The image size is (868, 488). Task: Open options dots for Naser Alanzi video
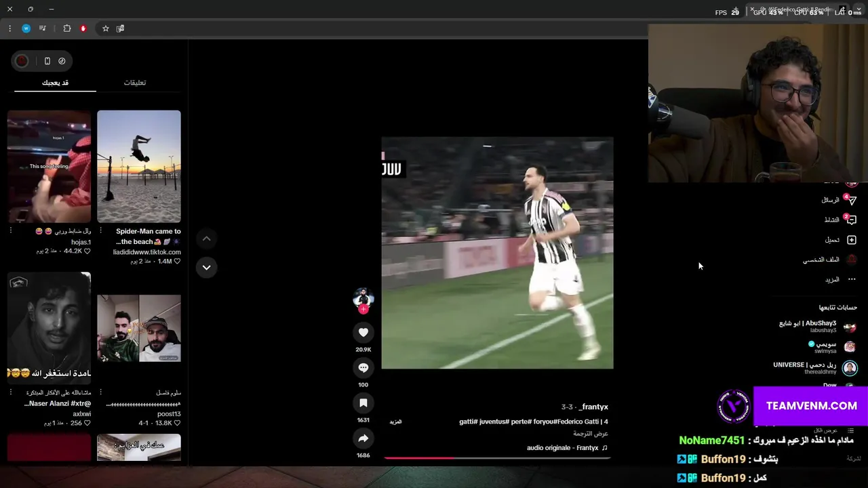(10, 392)
